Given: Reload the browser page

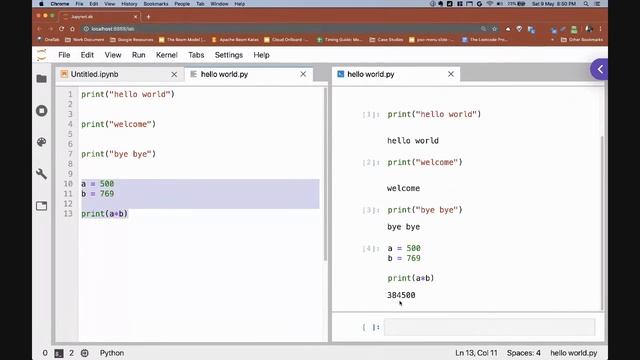Looking at the screenshot, I should coord(61,29).
